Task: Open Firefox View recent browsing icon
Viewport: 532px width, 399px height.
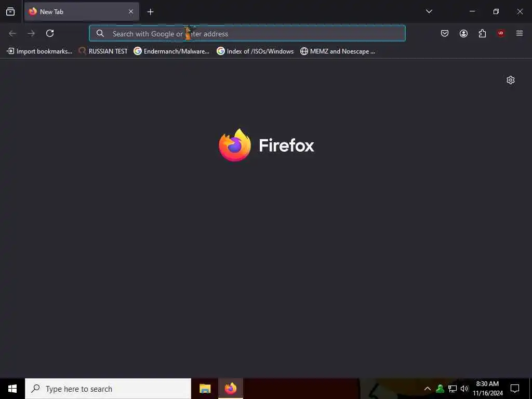Action: [x=10, y=12]
